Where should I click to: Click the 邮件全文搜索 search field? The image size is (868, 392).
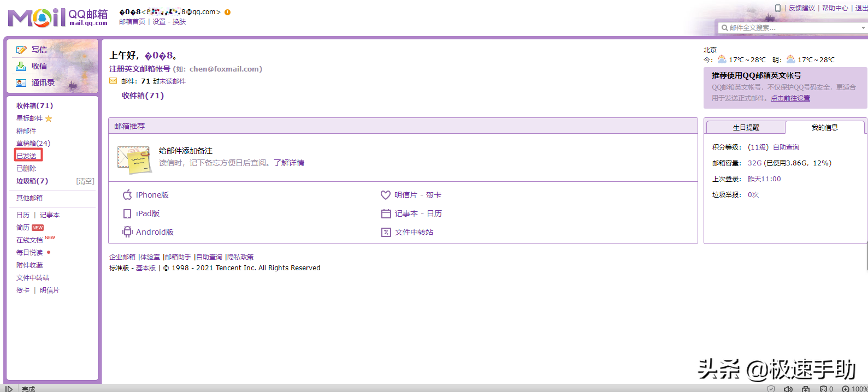(792, 28)
